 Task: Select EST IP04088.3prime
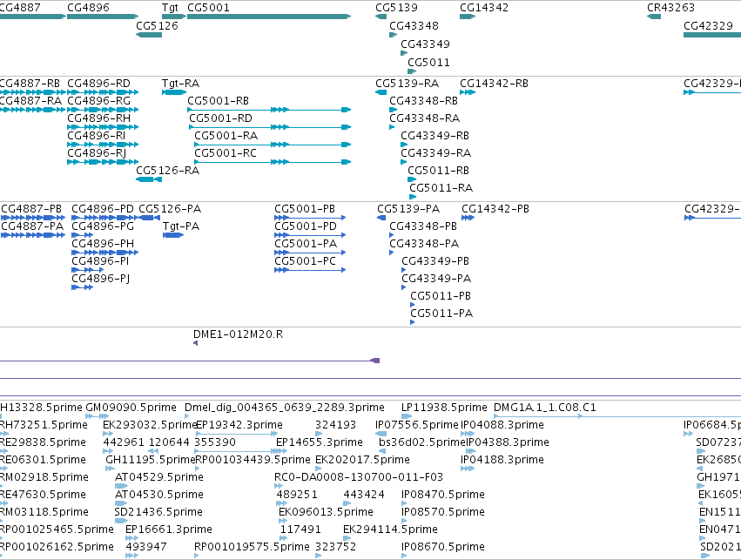point(502,425)
